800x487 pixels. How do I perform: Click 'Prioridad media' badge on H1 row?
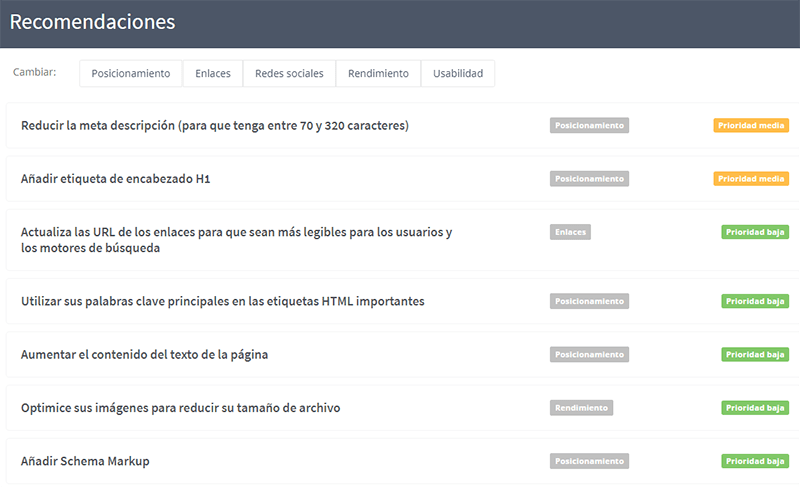pyautogui.click(x=751, y=179)
